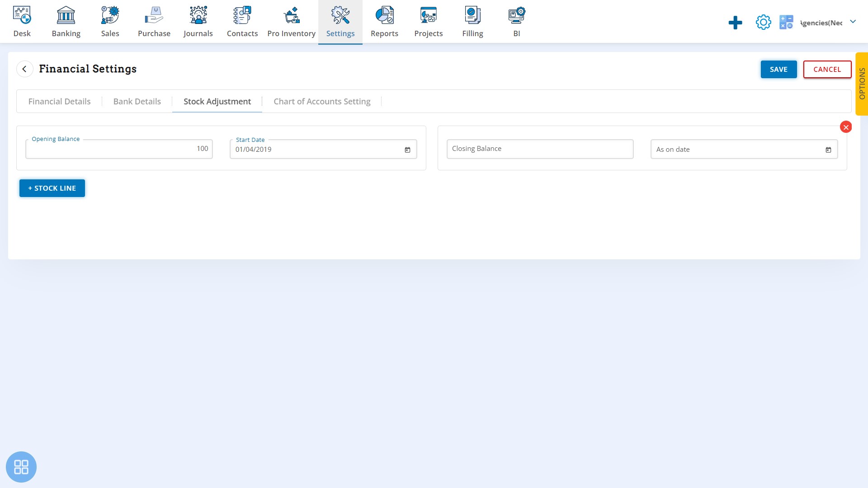Remove the stock adjustment entry

click(x=846, y=127)
